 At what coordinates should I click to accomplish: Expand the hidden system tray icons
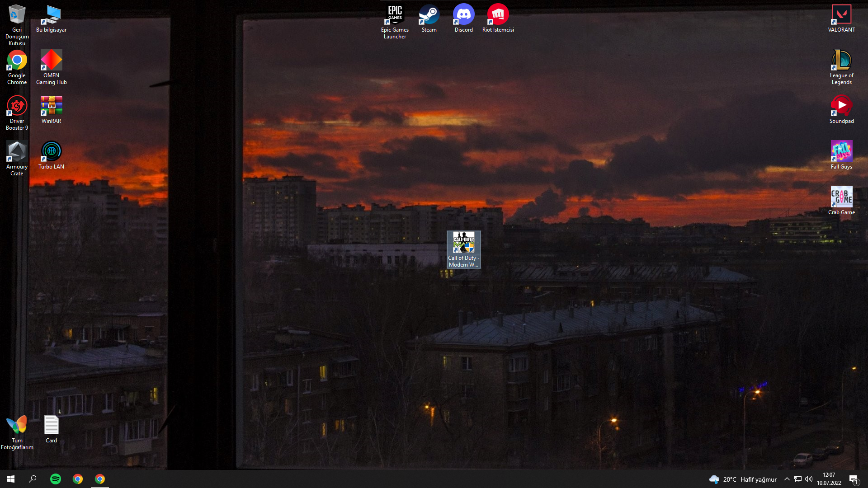click(787, 479)
